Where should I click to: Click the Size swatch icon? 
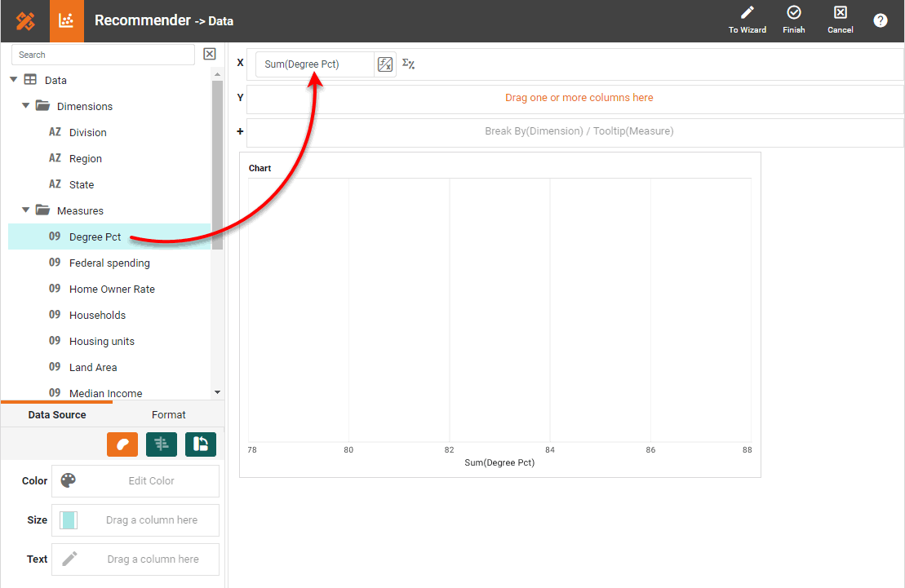(68, 520)
